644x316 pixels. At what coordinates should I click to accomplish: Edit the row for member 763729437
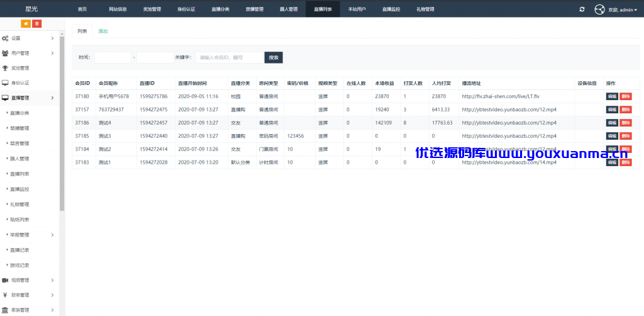[612, 110]
